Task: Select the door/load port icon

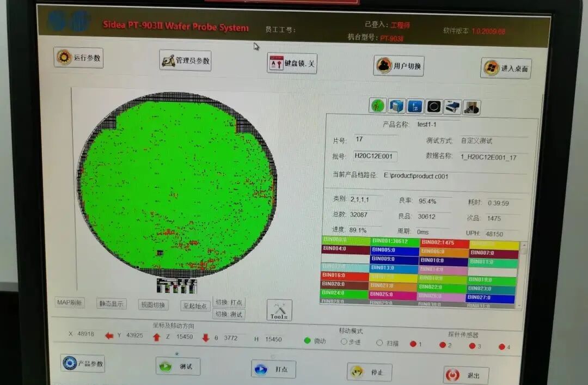Action: pyautogui.click(x=470, y=106)
